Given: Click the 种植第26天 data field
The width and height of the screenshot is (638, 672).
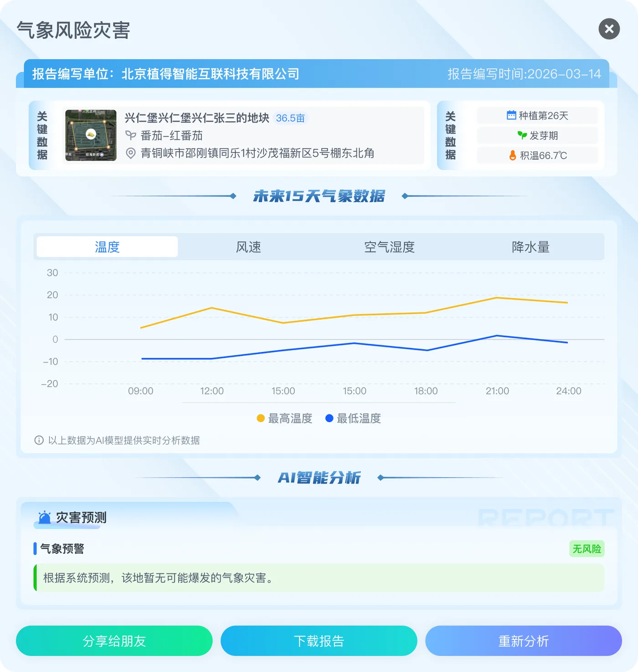Looking at the screenshot, I should (537, 115).
